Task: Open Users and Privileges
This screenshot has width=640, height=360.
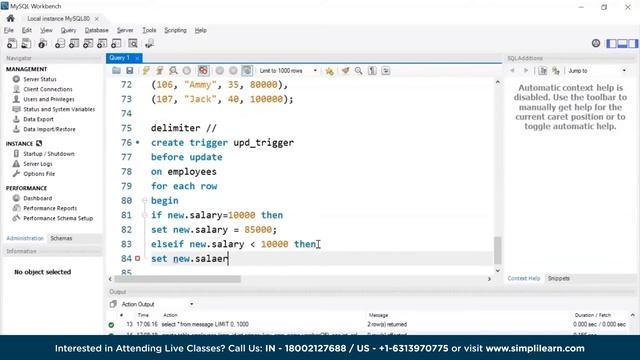Action: [x=49, y=99]
